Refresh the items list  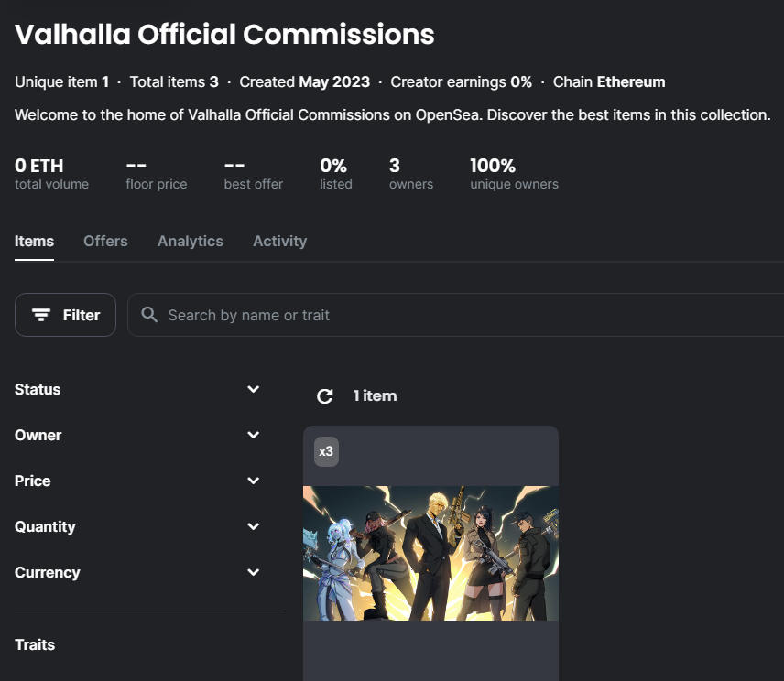click(x=325, y=396)
